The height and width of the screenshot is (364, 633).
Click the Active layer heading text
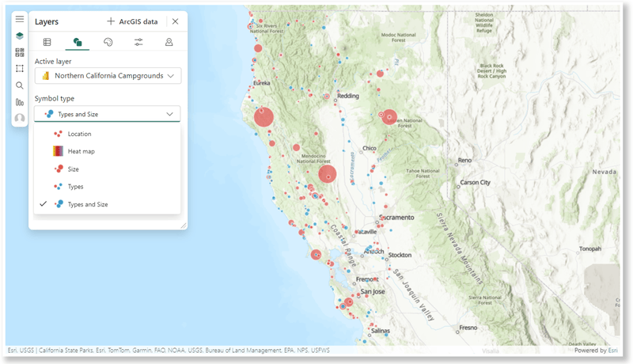click(53, 62)
